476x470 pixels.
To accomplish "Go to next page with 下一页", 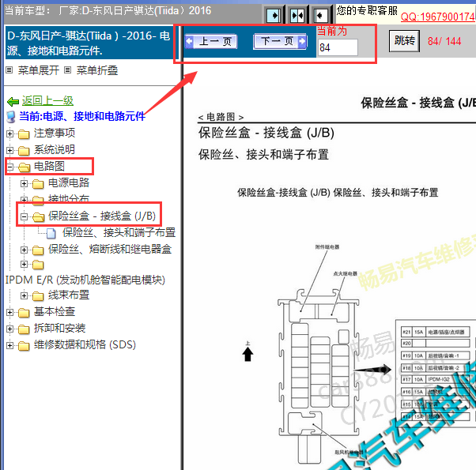I will (x=280, y=41).
